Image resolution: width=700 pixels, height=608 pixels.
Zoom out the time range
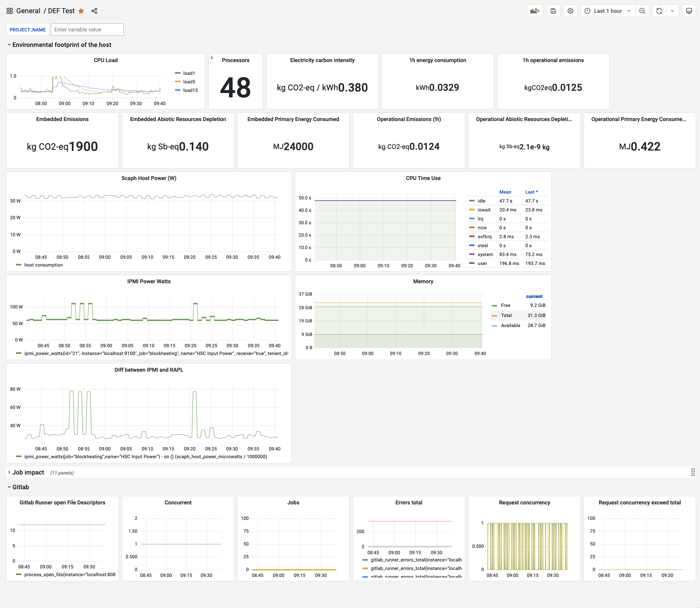coord(642,11)
